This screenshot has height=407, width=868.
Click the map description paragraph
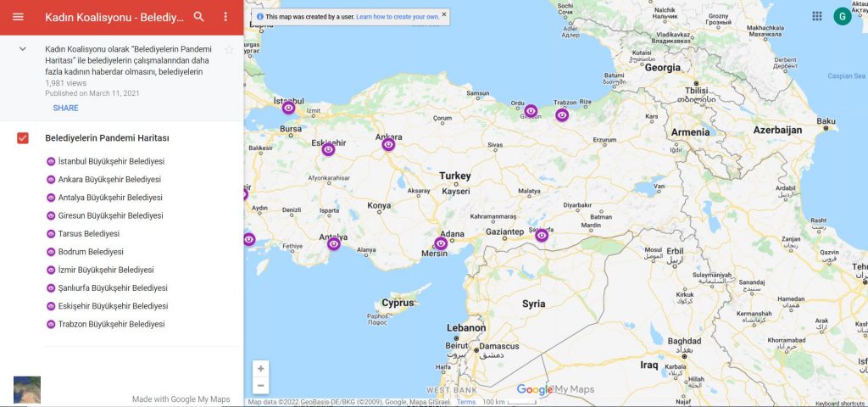[129, 60]
